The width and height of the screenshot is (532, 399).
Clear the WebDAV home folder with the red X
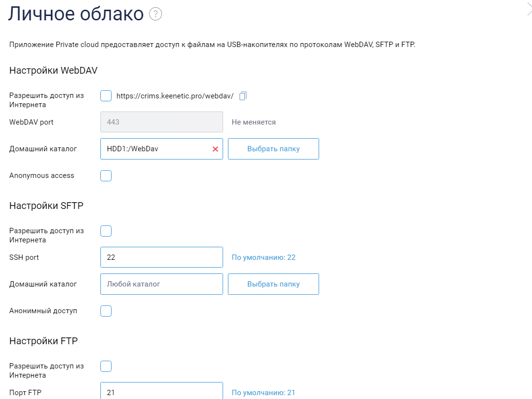(215, 149)
